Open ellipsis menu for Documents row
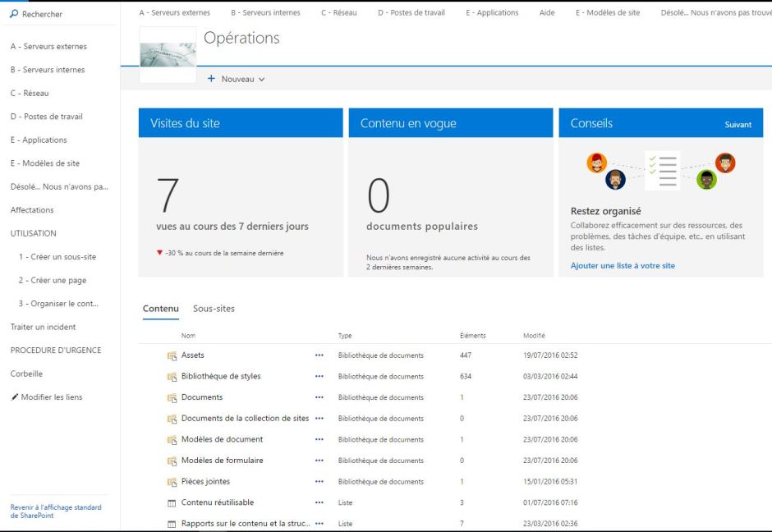Viewport: 772px width, 532px height. click(319, 397)
